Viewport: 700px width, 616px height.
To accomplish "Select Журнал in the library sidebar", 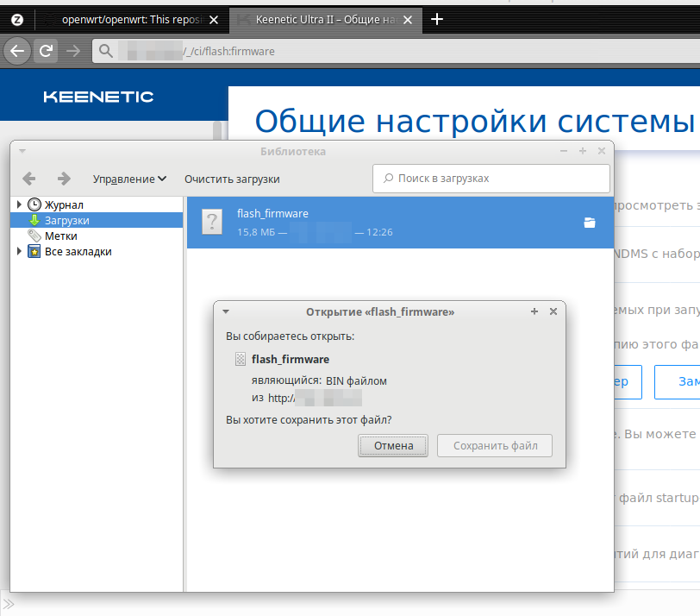I will click(64, 204).
